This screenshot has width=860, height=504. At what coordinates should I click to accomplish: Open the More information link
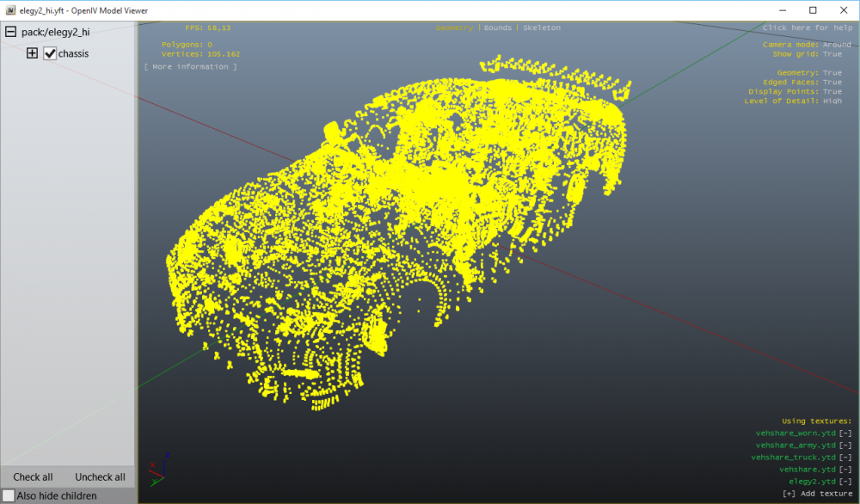click(191, 67)
